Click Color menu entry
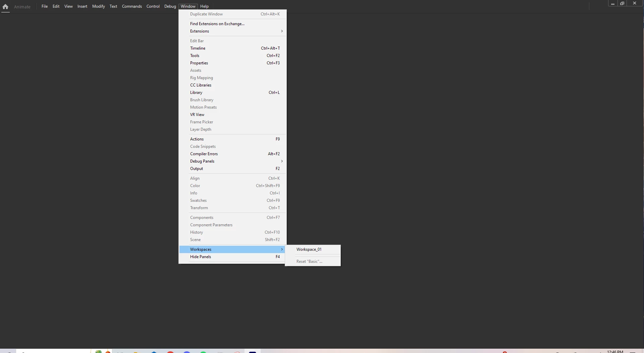Viewport: 644px width, 353px height. [232, 186]
